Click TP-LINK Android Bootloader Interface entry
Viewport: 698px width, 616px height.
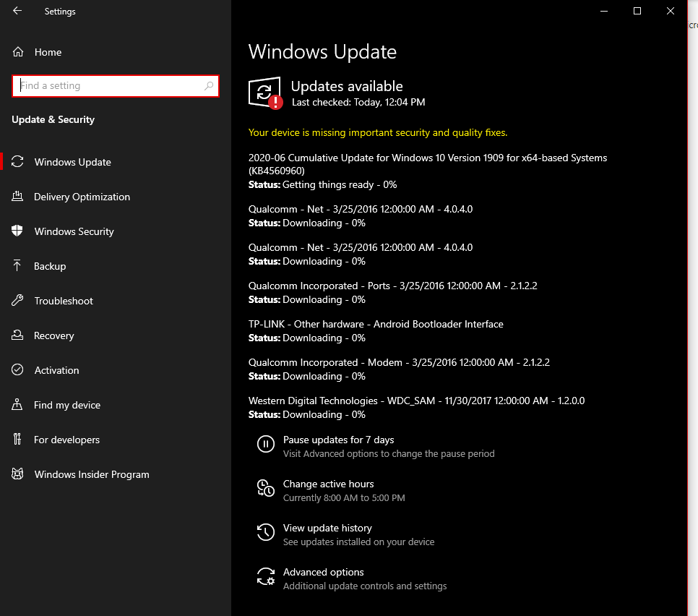376,324
